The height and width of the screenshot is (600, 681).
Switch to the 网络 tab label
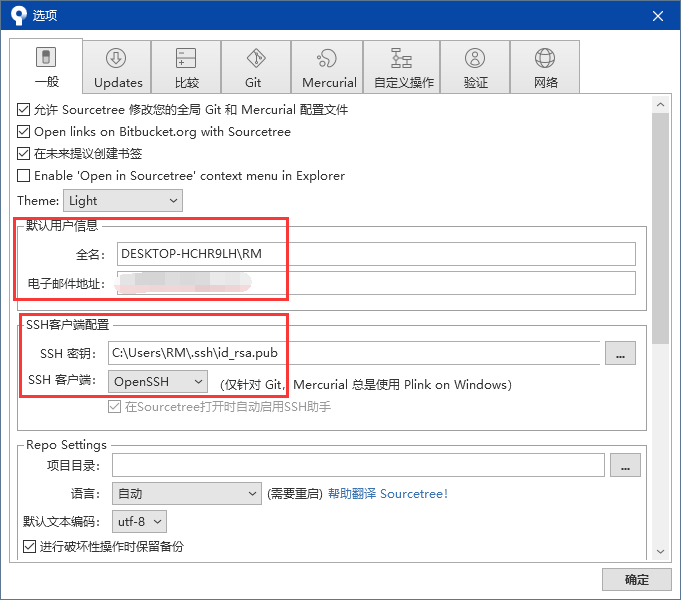(x=545, y=83)
